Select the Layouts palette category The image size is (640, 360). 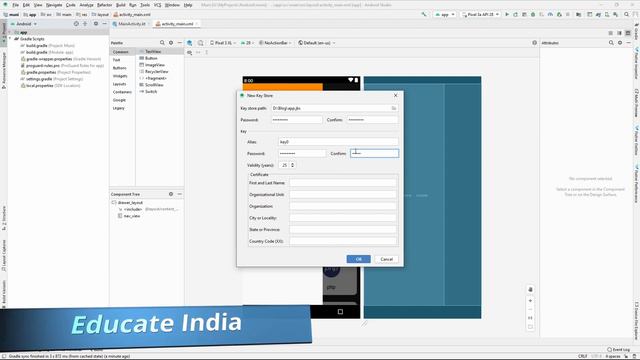coord(119,84)
